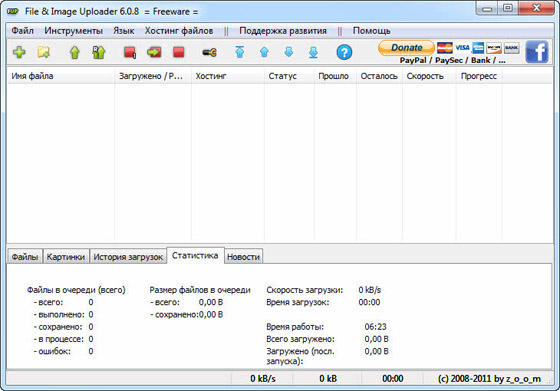This screenshot has height=391, width=560.
Task: Open the Поддержка развития menu
Action: coord(283,31)
